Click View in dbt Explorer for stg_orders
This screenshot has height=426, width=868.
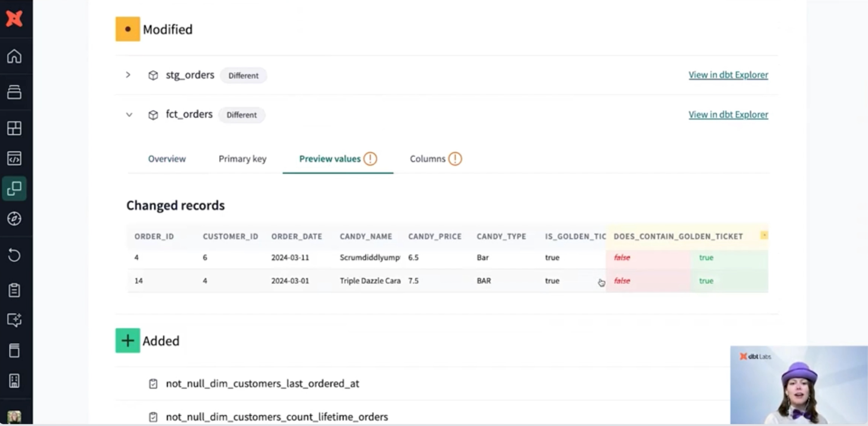point(728,75)
